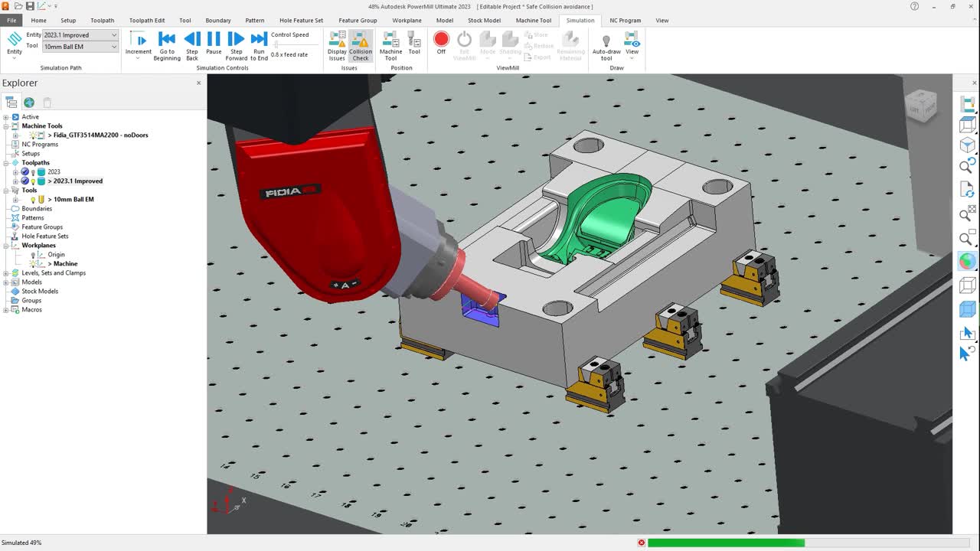Collapse the Toolpaths tree node
The width and height of the screenshot is (980, 551).
click(x=6, y=163)
